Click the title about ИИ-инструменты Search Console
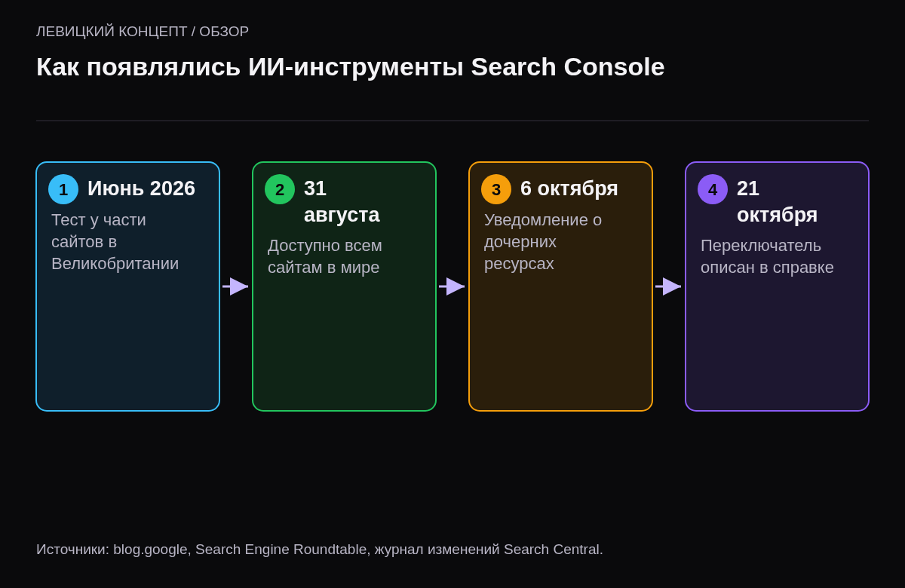905x588 pixels. tap(351, 67)
